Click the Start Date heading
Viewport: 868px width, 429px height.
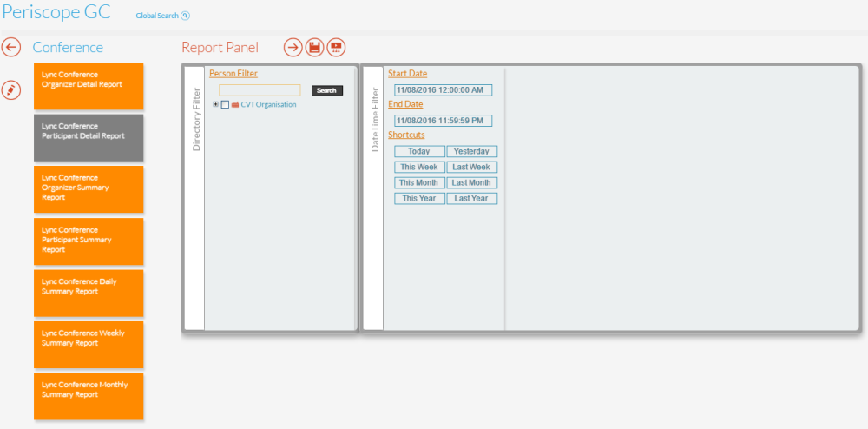click(407, 73)
